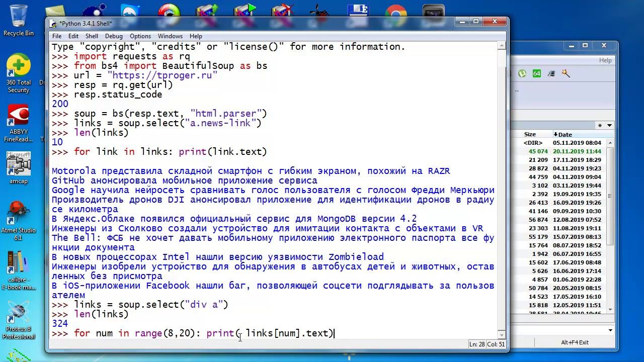The width and height of the screenshot is (644, 362).
Task: Open Help menu in file manager window
Action: pos(605,60)
